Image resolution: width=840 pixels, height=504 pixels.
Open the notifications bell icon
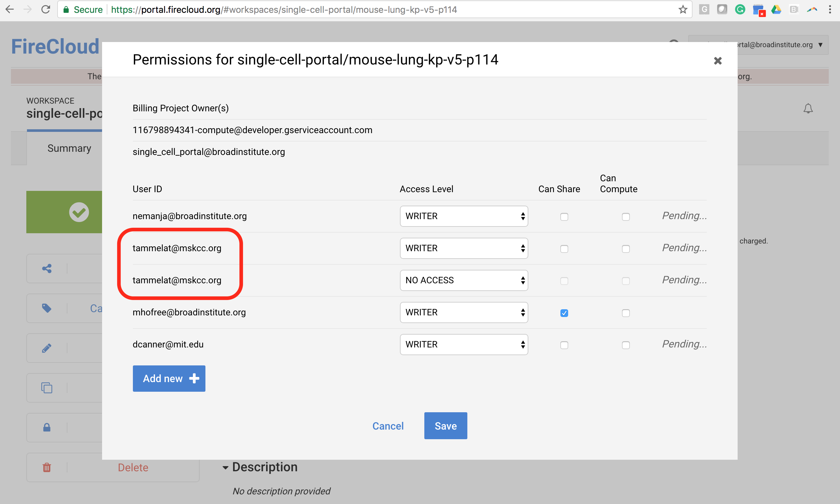pyautogui.click(x=808, y=109)
